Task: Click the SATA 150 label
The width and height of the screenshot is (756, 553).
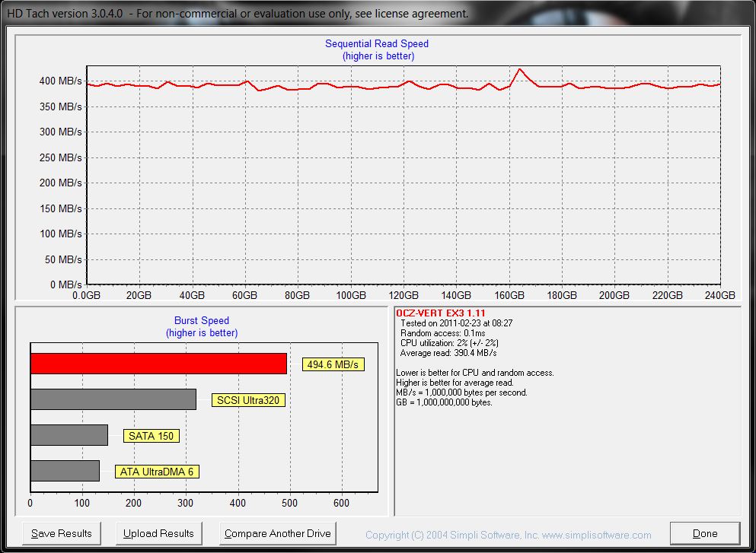Action: pyautogui.click(x=151, y=436)
